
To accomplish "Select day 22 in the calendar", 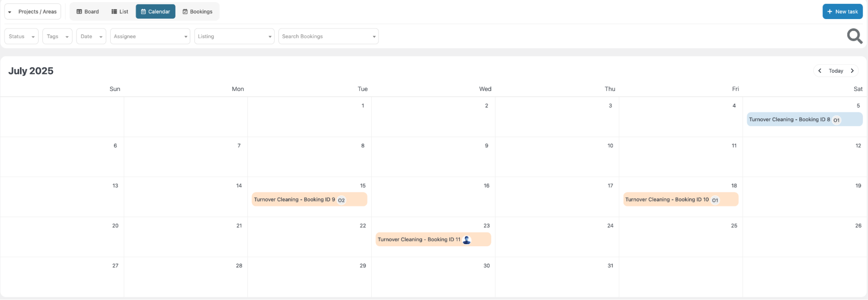I will pos(363,225).
